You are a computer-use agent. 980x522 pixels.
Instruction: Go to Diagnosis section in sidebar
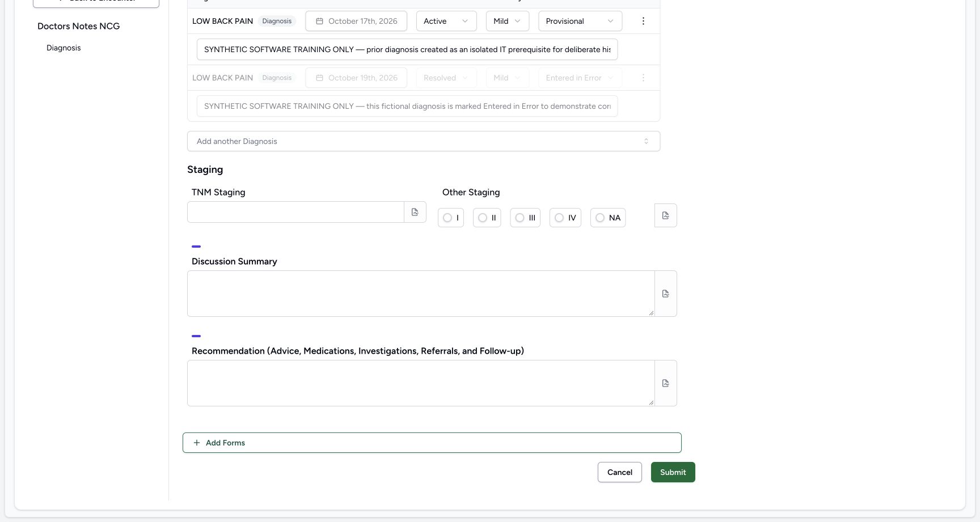point(64,48)
